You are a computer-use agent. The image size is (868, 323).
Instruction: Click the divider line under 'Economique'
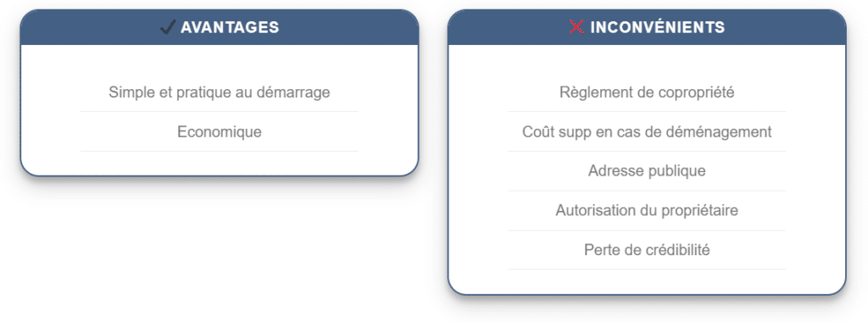point(220,151)
